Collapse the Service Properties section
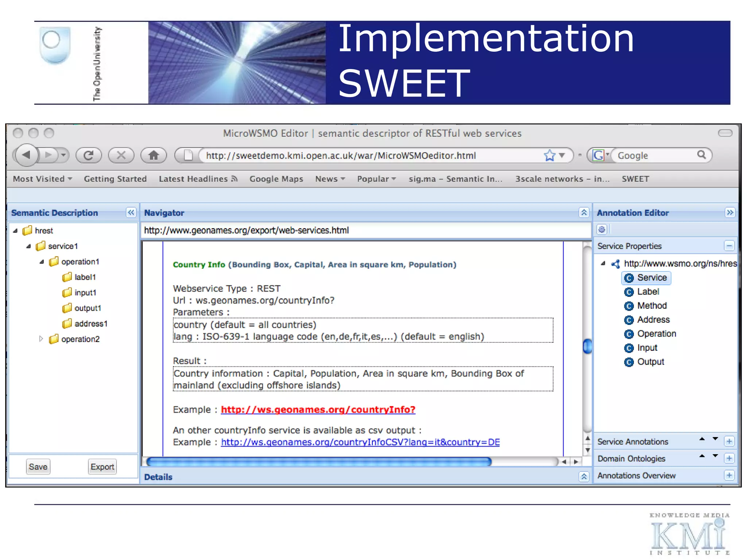The width and height of the screenshot is (747, 560). coord(729,246)
